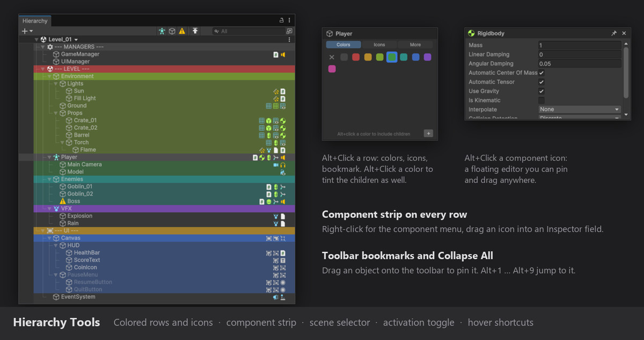Screen dimensions: 644x340
Task: Collapse the MANAGERS group arrow
Action: tap(43, 47)
